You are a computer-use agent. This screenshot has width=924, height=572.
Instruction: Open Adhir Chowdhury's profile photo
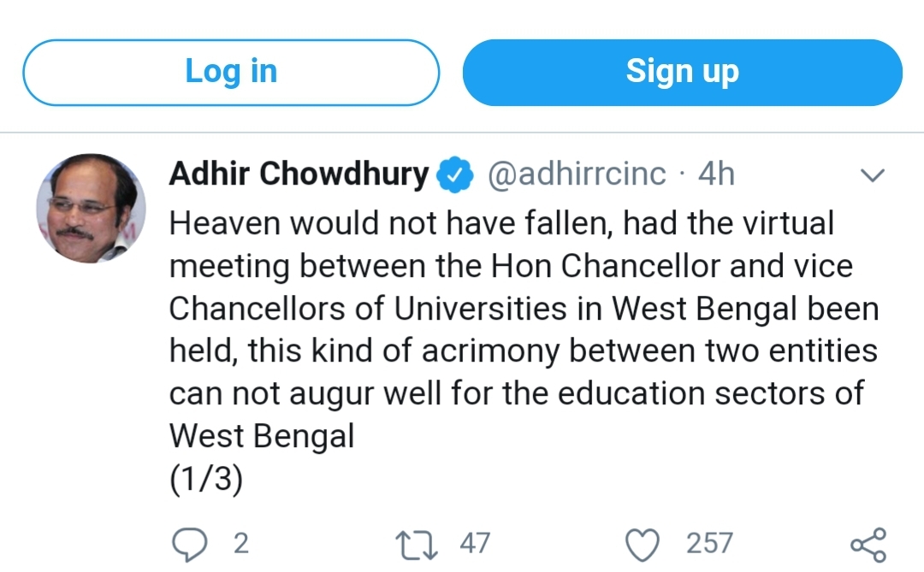90,209
